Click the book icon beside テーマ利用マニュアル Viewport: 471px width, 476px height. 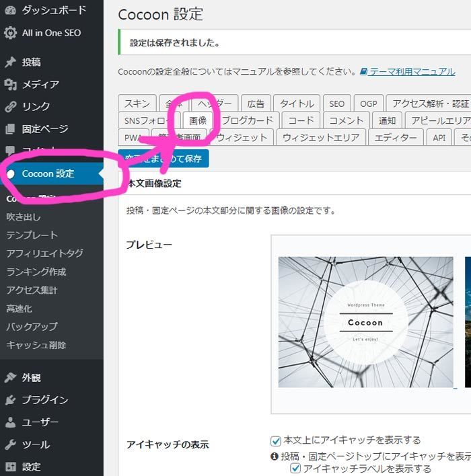pyautogui.click(x=363, y=72)
